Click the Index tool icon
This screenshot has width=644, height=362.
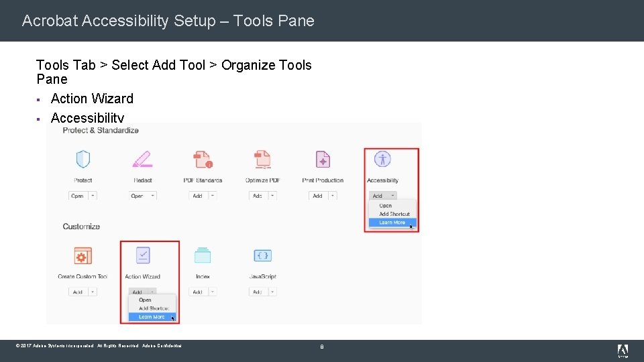203,255
